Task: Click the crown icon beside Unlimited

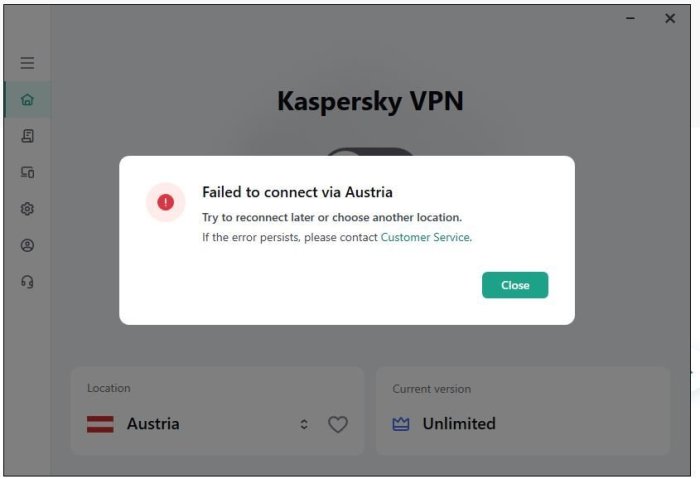Action: 401,424
